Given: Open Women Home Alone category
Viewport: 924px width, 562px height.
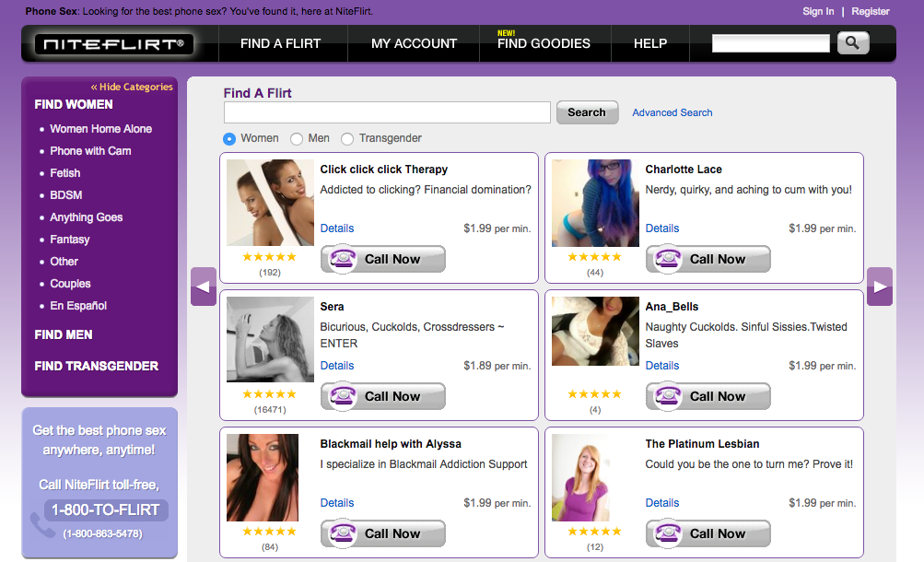Looking at the screenshot, I should pyautogui.click(x=100, y=128).
